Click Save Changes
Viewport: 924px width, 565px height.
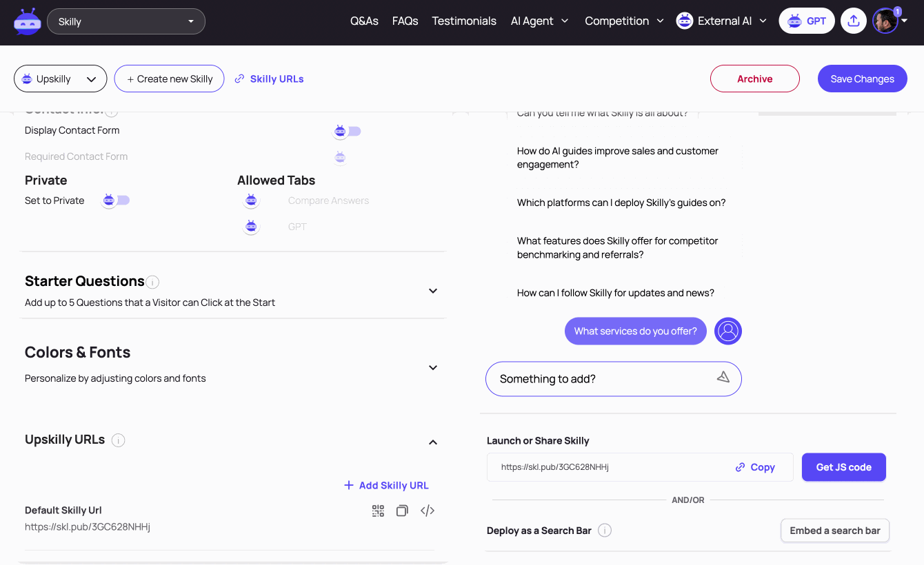tap(862, 79)
